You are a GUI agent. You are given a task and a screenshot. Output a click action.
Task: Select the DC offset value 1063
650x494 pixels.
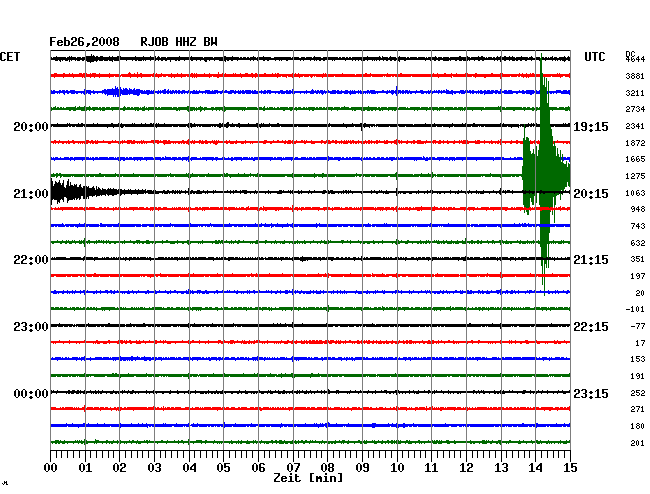635,193
